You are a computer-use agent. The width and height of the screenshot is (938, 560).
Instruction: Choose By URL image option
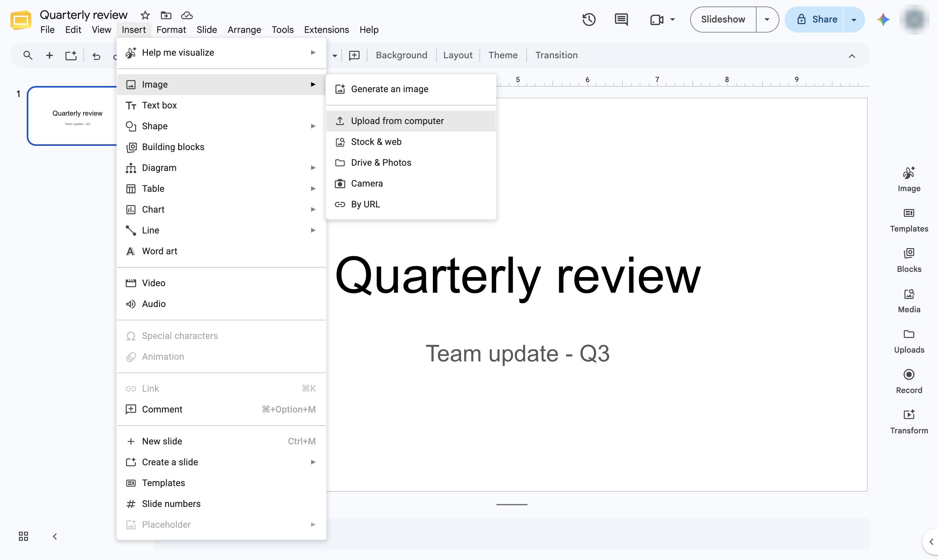pos(411,204)
